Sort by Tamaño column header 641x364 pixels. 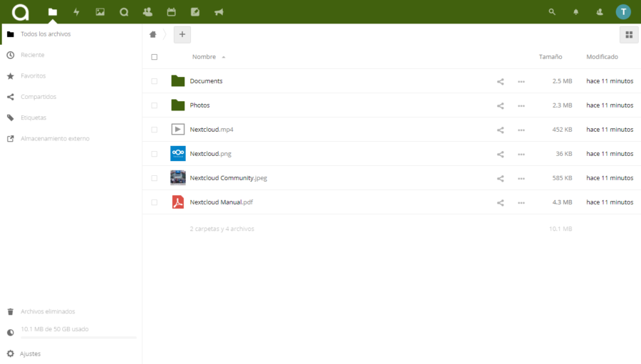551,57
